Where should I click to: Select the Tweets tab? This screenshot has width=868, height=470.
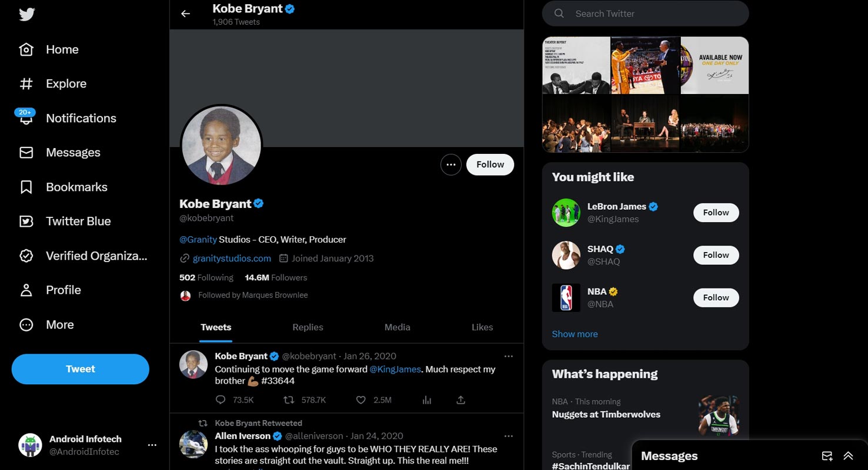[216, 327]
